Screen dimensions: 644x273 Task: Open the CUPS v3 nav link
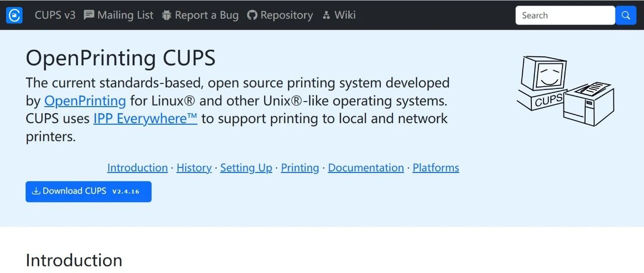click(x=55, y=15)
